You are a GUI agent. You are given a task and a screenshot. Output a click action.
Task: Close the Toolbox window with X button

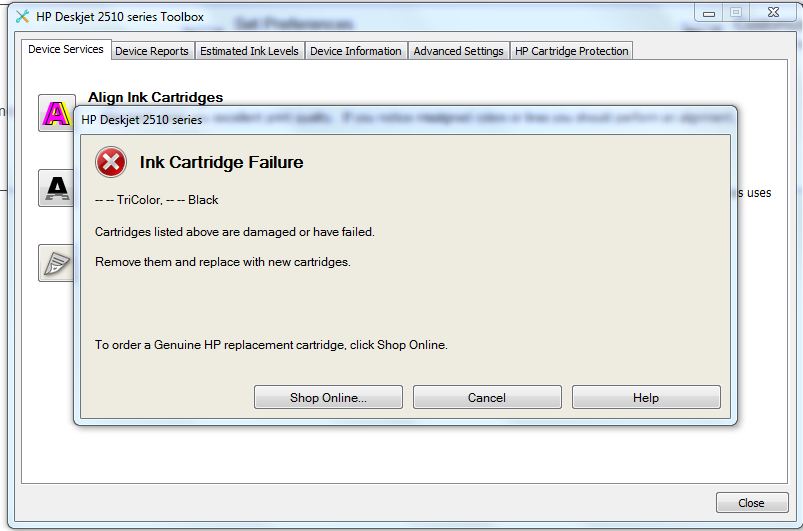[x=773, y=13]
